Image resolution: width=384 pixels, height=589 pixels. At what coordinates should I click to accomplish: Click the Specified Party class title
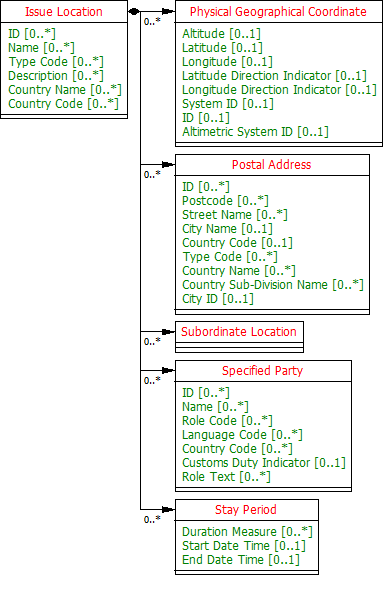(x=263, y=371)
